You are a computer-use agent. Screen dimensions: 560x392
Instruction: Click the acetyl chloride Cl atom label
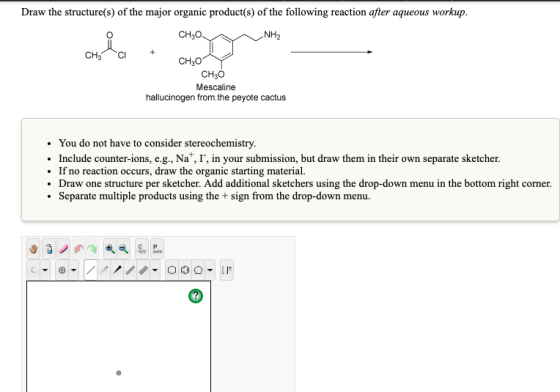pos(122,55)
